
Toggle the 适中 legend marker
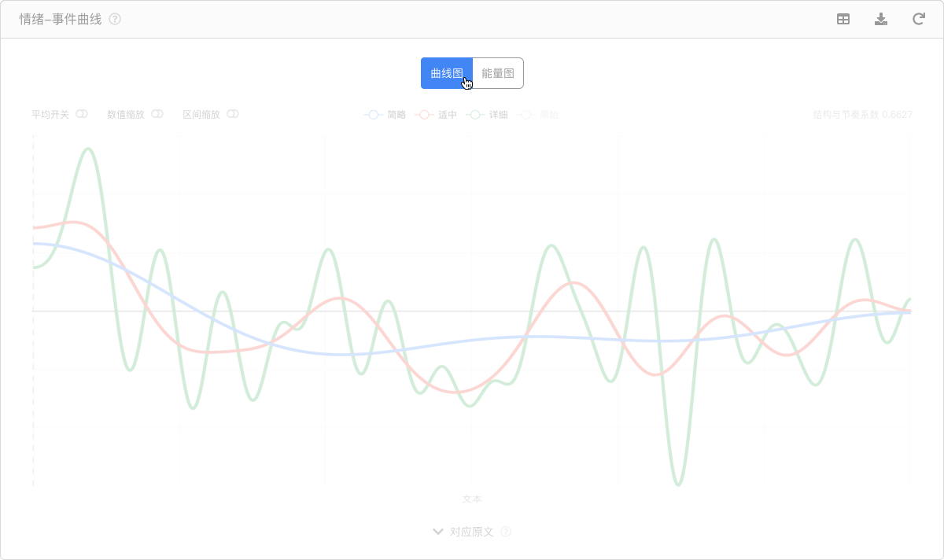pyautogui.click(x=425, y=115)
